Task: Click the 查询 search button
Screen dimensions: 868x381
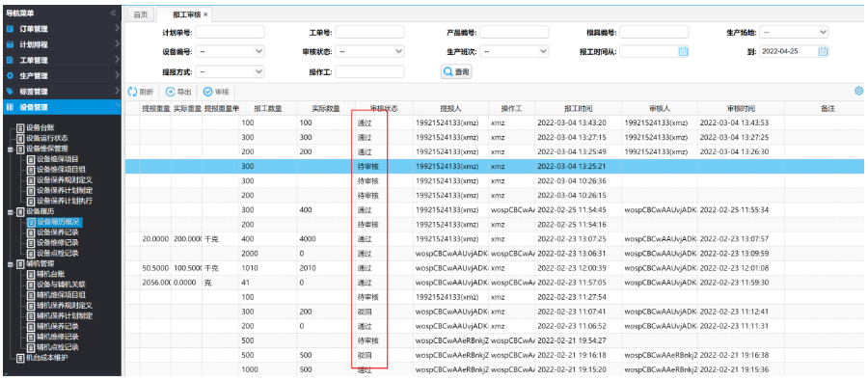Action: pyautogui.click(x=457, y=72)
